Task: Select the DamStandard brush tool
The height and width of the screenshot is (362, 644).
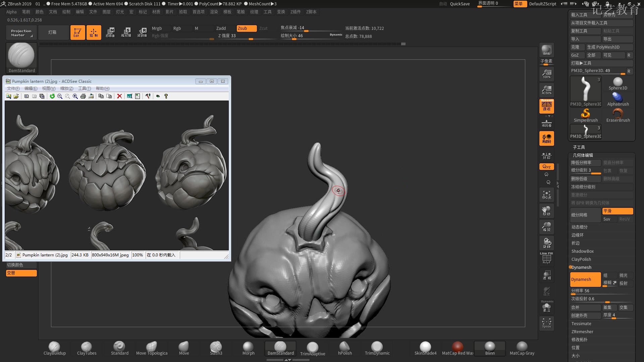Action: point(280,346)
